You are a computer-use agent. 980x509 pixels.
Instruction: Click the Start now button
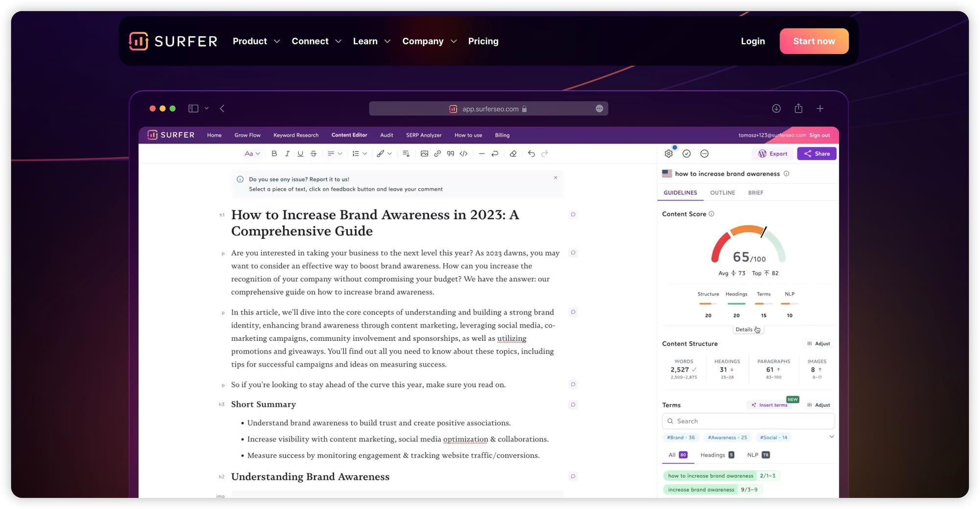[814, 41]
